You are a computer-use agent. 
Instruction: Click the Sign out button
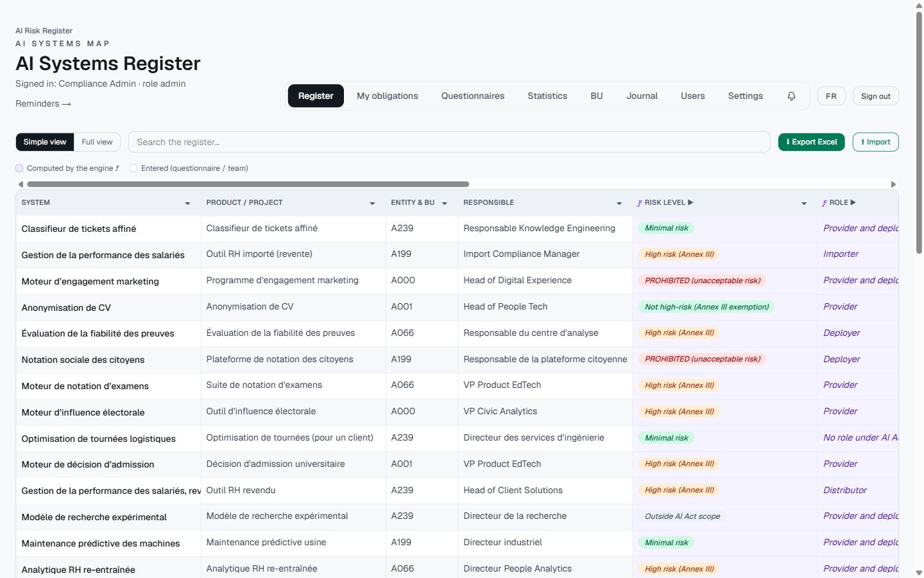[876, 96]
